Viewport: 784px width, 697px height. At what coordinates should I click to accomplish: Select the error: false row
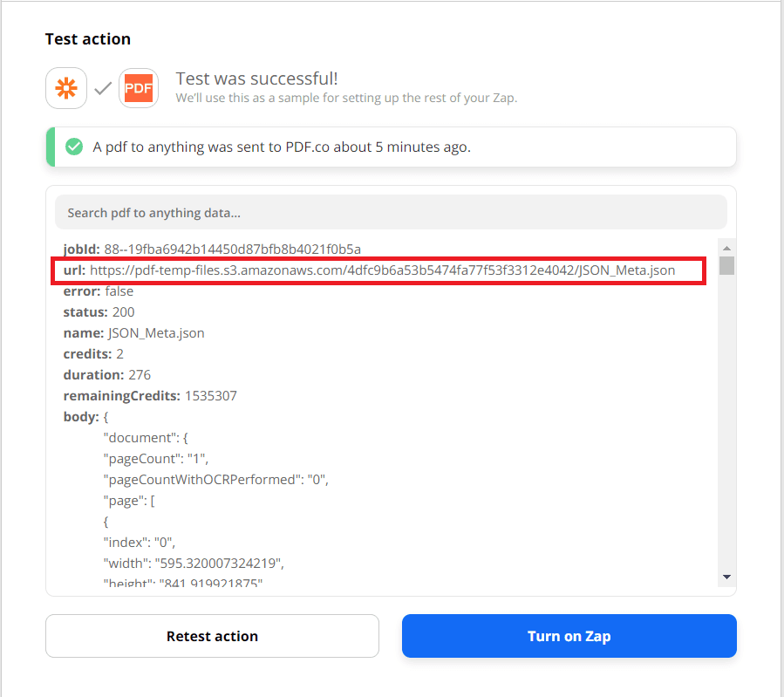[x=99, y=291]
